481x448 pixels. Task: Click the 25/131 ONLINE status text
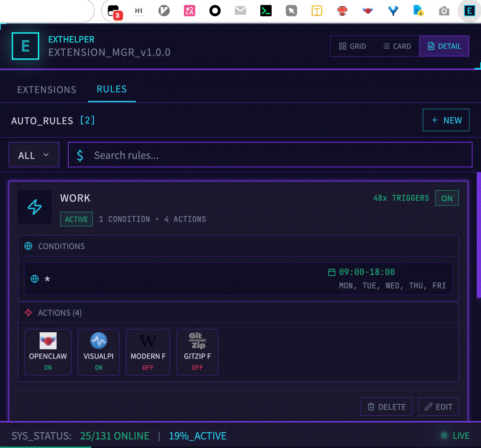tap(115, 436)
